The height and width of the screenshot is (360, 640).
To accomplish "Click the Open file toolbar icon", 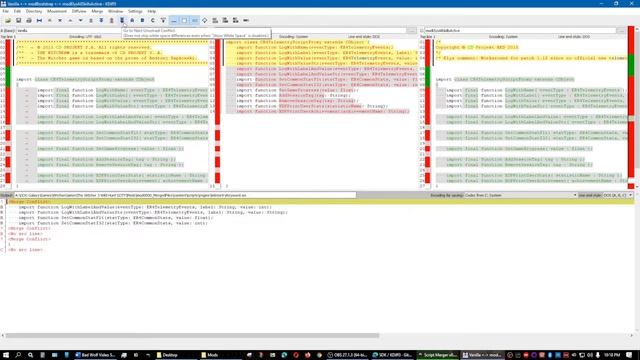I will pos(8,20).
